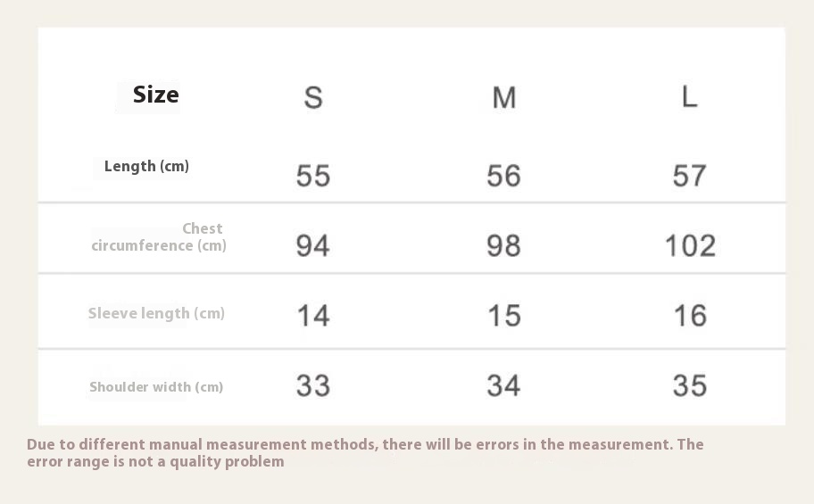The width and height of the screenshot is (814, 504).
Task: Click the measurement error disclaimer text
Action: [x=365, y=453]
